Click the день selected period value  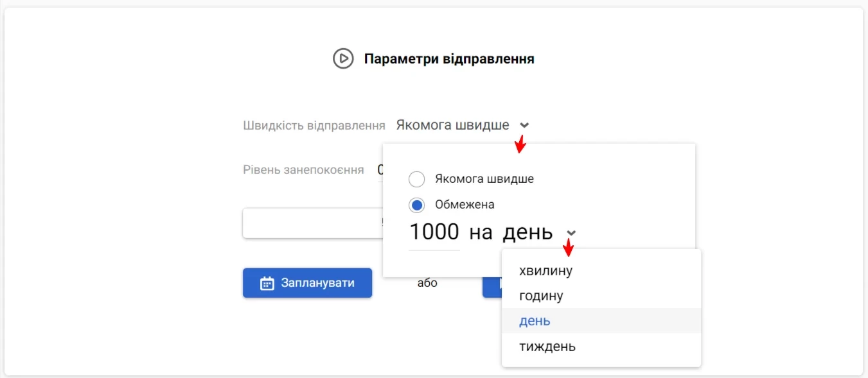click(x=527, y=232)
